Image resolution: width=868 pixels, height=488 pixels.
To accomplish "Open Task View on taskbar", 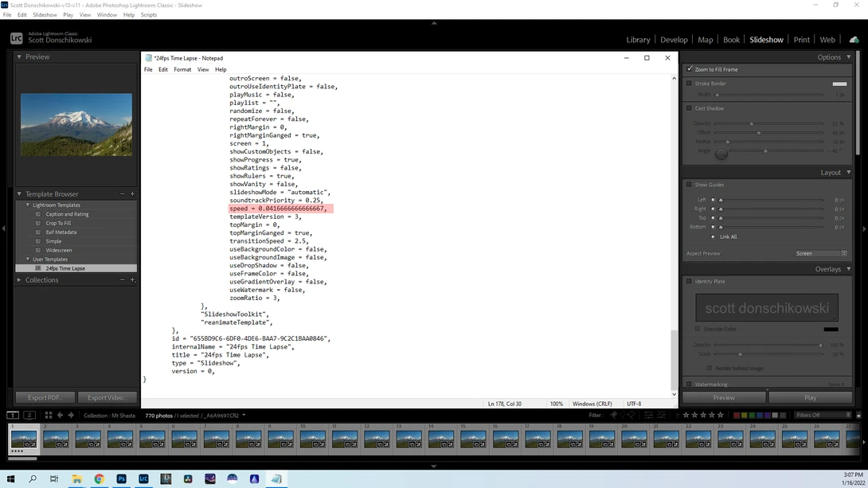I will coord(54,478).
